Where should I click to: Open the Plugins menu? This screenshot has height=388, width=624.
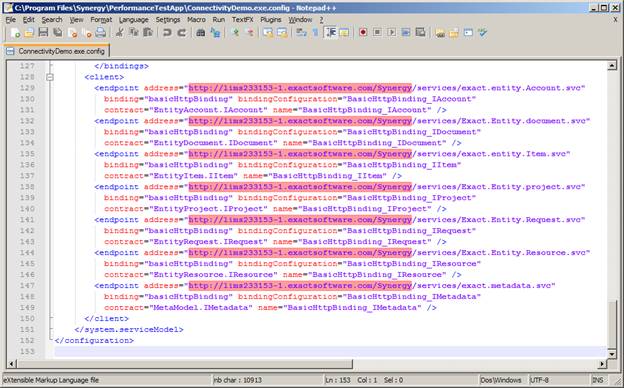pyautogui.click(x=271, y=19)
